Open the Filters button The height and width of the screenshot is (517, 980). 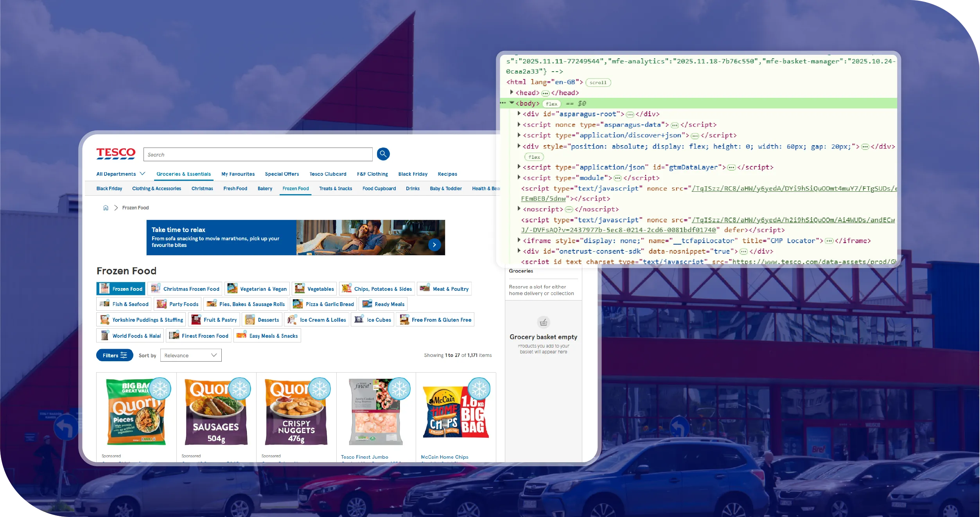(x=115, y=355)
